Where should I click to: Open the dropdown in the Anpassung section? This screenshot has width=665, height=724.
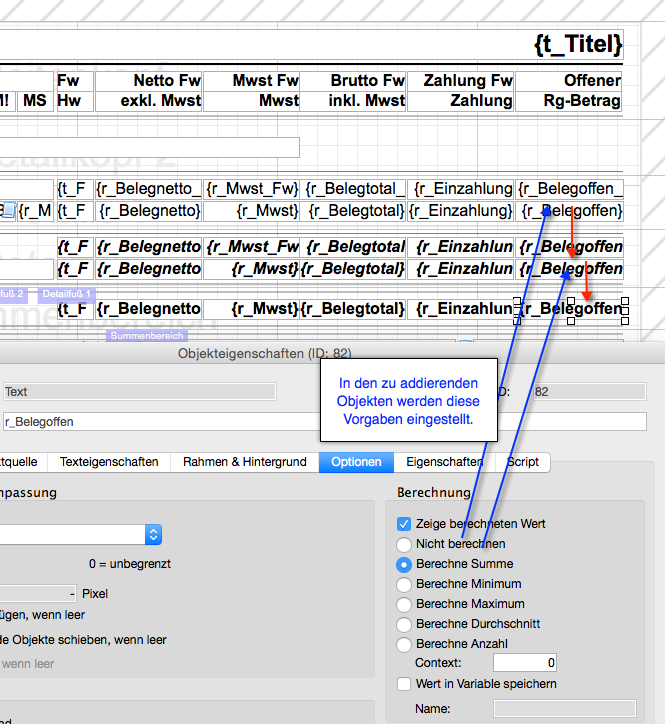[153, 535]
